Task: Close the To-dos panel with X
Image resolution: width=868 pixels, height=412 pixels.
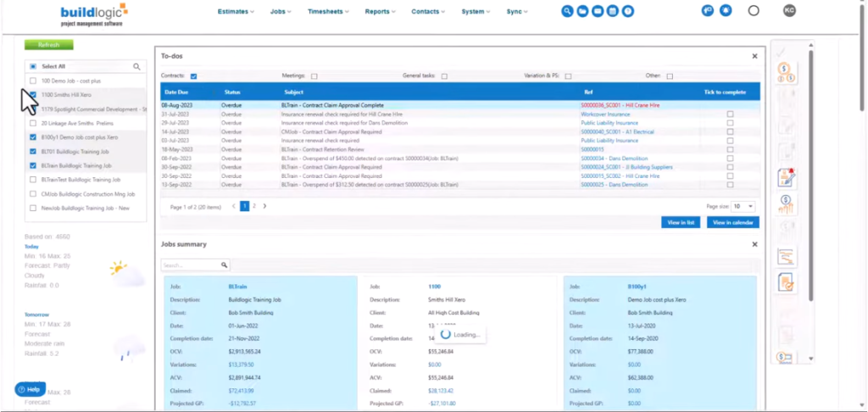Action: (754, 56)
